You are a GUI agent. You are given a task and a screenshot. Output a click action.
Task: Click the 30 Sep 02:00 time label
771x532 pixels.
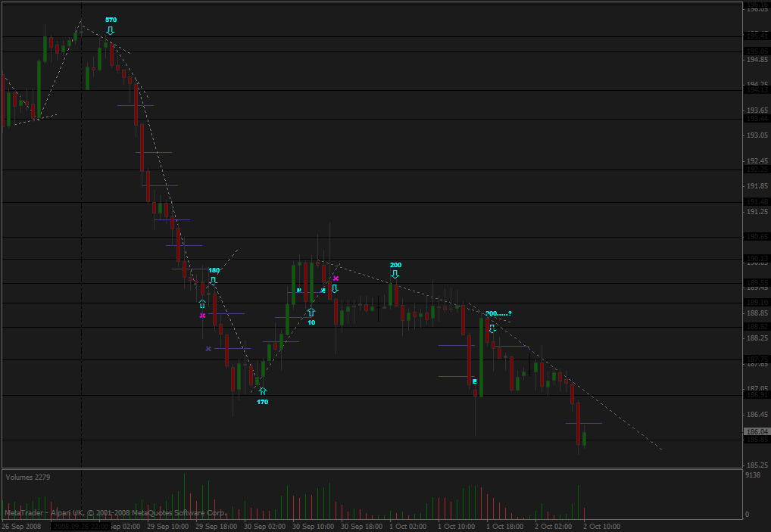pyautogui.click(x=264, y=526)
